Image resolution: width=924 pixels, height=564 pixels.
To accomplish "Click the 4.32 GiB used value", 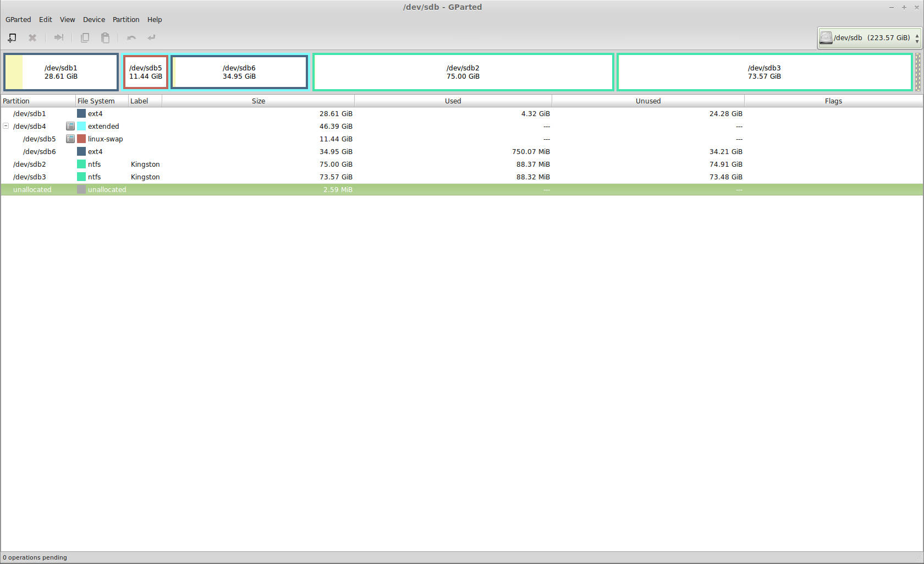I will (x=536, y=113).
